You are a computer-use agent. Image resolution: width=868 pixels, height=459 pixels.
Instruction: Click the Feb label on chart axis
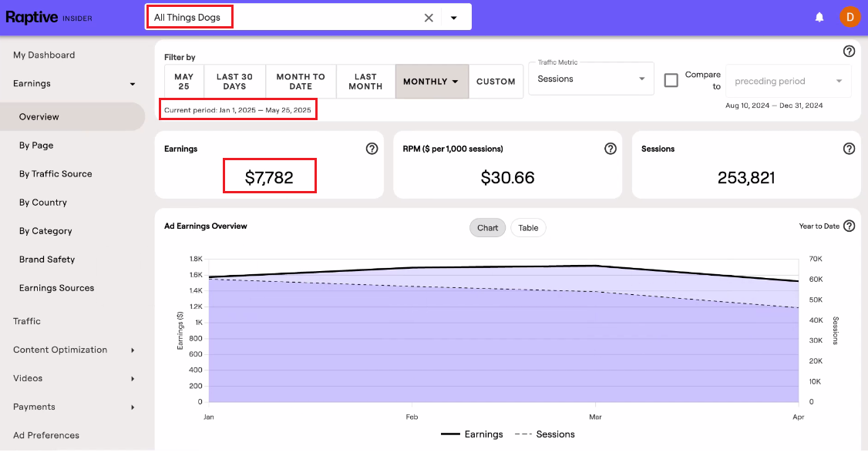click(x=412, y=417)
